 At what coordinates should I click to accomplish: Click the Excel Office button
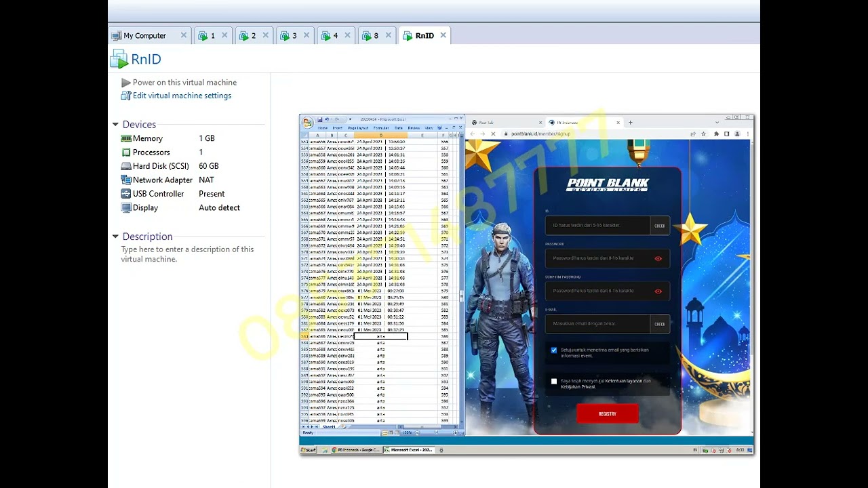tap(307, 123)
